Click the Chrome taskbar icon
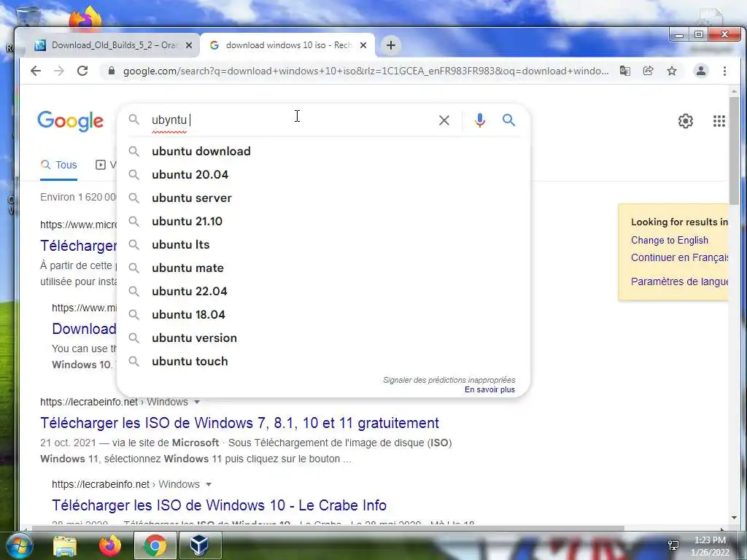This screenshot has width=747, height=560. (x=155, y=545)
